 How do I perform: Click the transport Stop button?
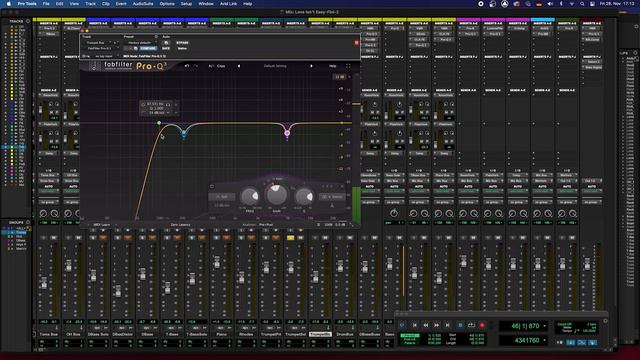click(x=460, y=325)
